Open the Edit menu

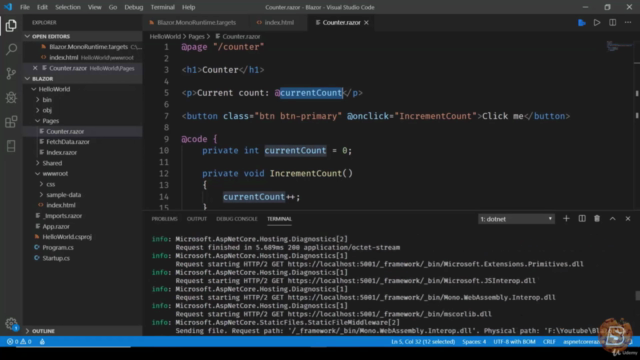42,7
